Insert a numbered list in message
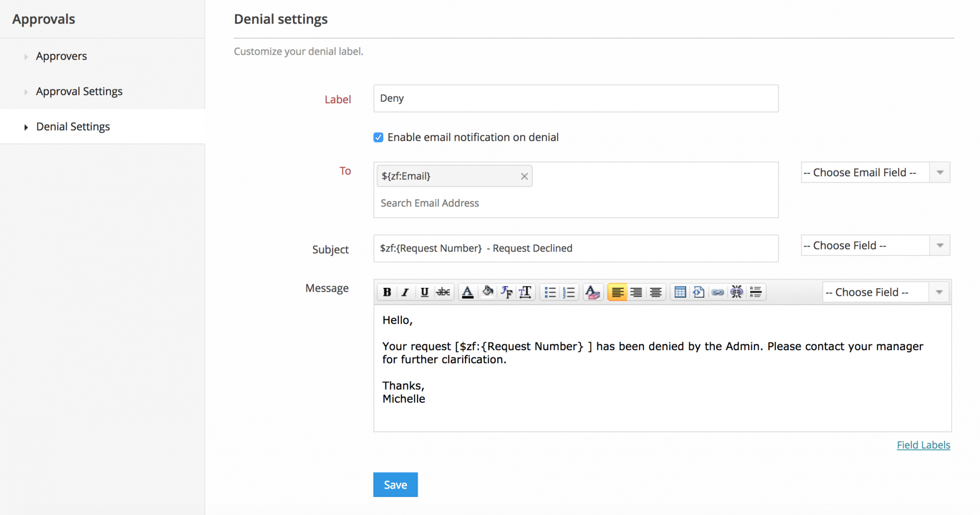 [x=569, y=292]
